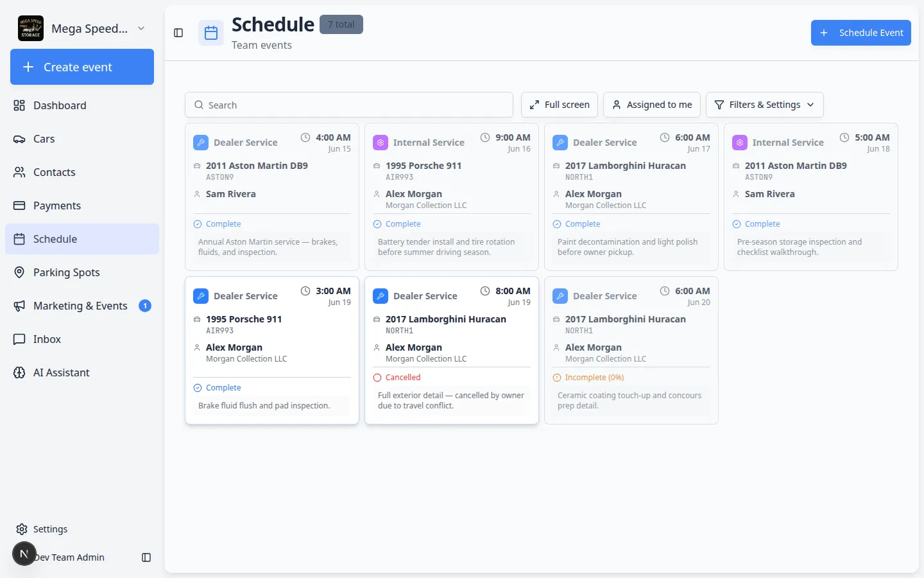
Task: Click car icon beside 1995 Porsche 911 Jun 19
Action: (197, 319)
